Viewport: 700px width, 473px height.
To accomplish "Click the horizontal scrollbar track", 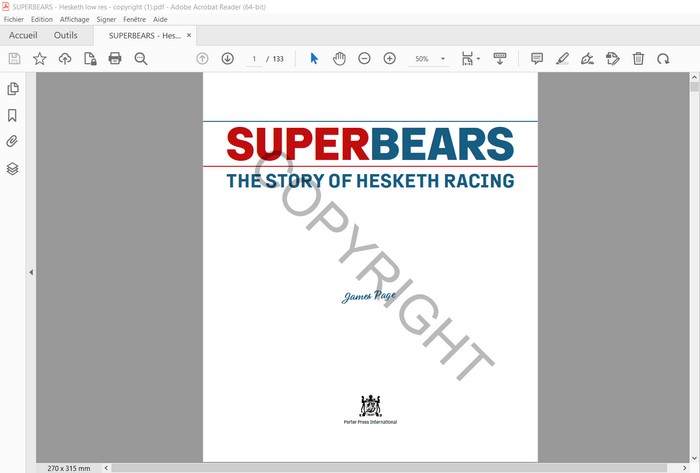I will click(x=389, y=468).
